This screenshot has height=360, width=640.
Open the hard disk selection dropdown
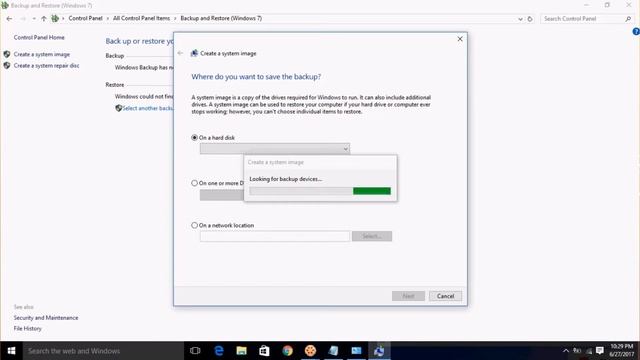tap(275, 149)
